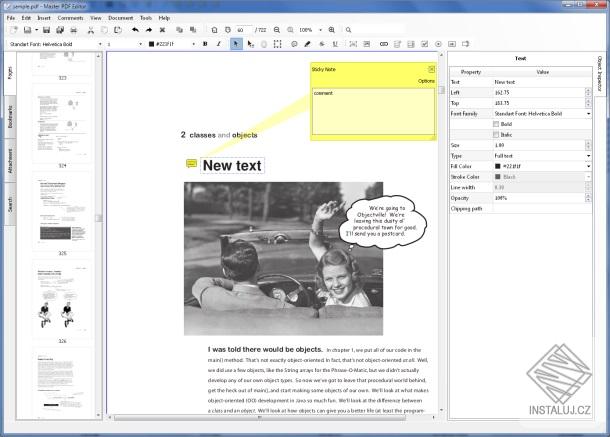This screenshot has height=437, width=610.
Task: Click the Stroke Color grey swatch
Action: (497, 177)
